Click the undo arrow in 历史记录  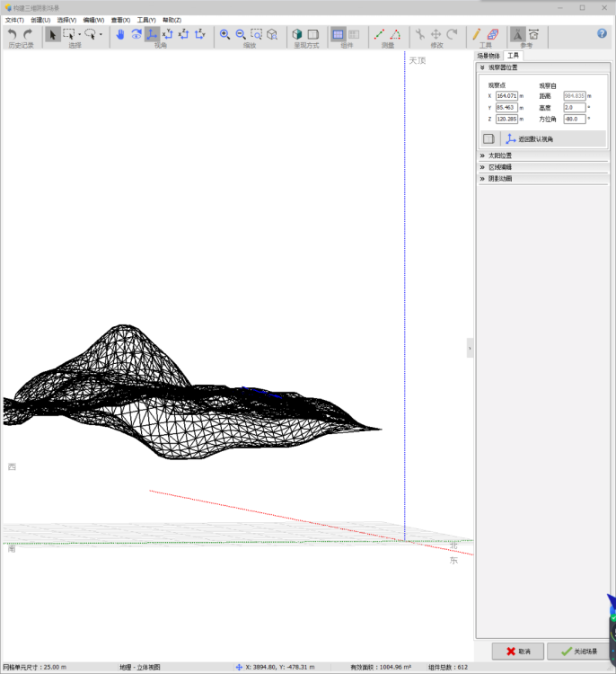click(13, 34)
